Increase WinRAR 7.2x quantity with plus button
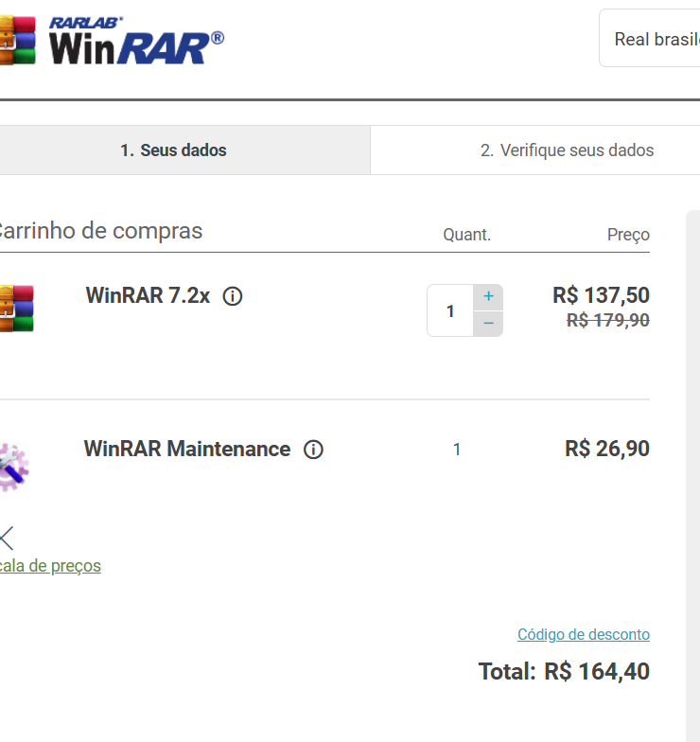The height and width of the screenshot is (742, 700). coord(488,297)
